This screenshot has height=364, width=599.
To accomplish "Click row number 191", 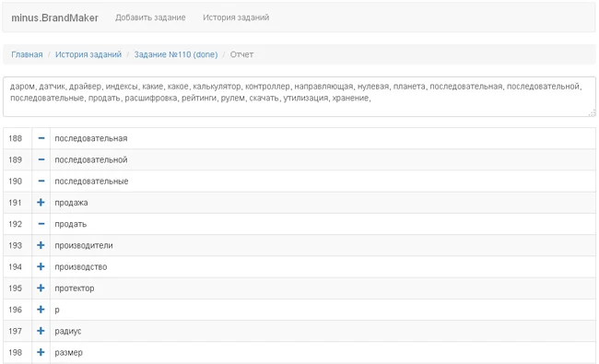I will click(x=16, y=203).
